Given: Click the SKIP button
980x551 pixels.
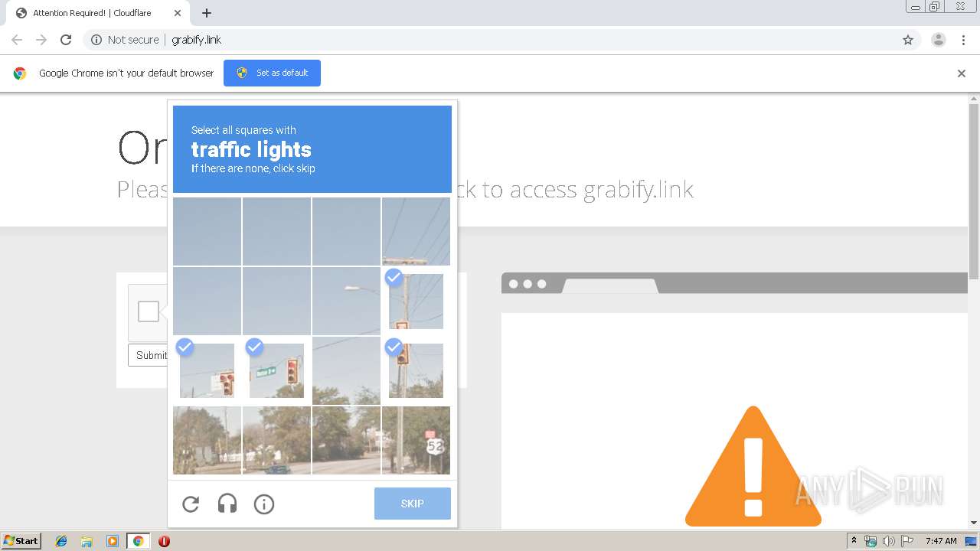Looking at the screenshot, I should click(413, 504).
